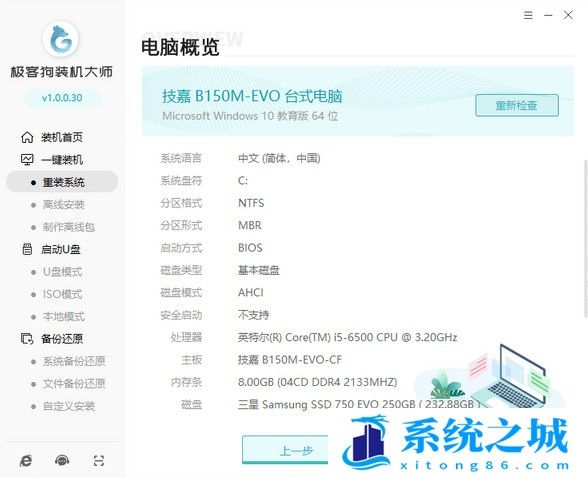Open the 一键装机 section

pyautogui.click(x=62, y=160)
